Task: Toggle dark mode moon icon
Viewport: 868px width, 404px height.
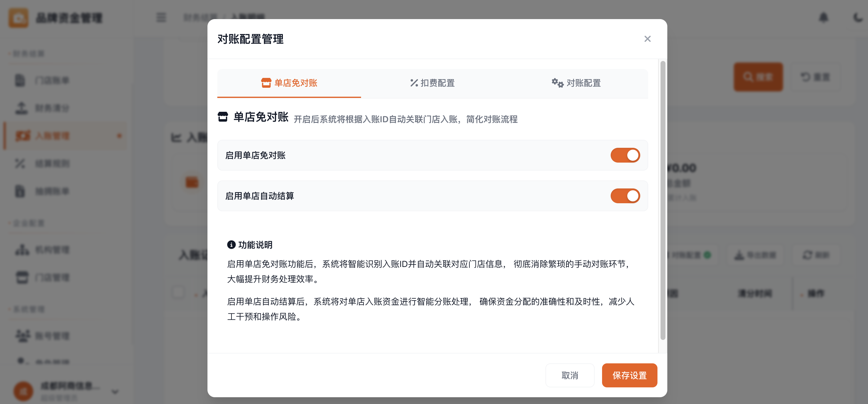Action: coord(858,18)
